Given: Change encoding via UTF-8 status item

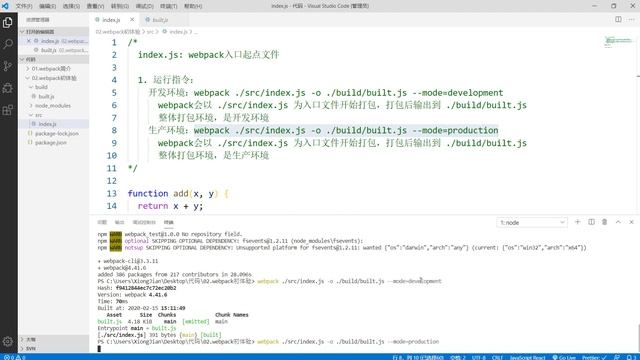Looking at the screenshot, I should coord(479,357).
